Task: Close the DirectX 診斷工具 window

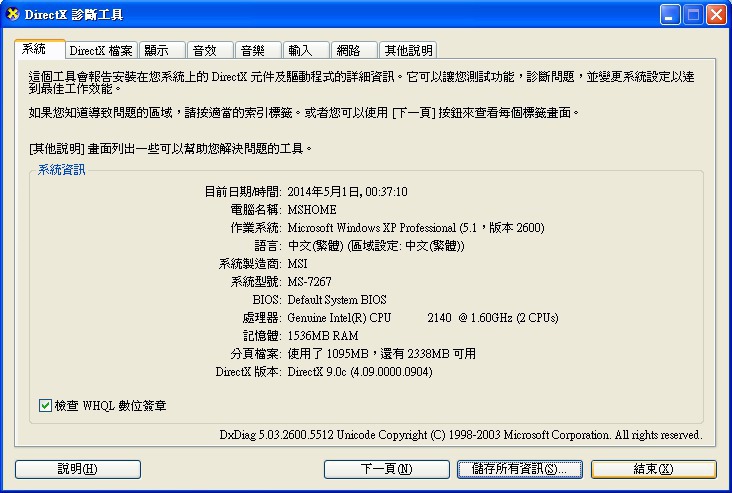Action: tap(716, 15)
